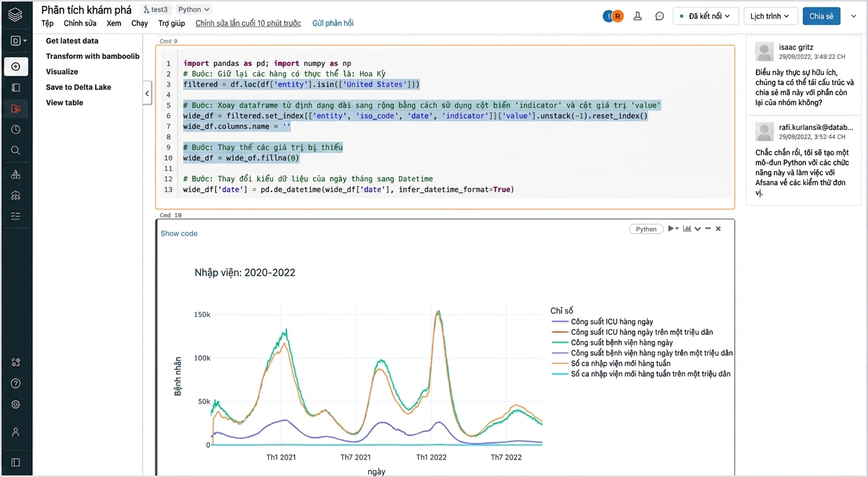Open the Tệp menu
Viewport: 868px width, 477px height.
(x=48, y=23)
